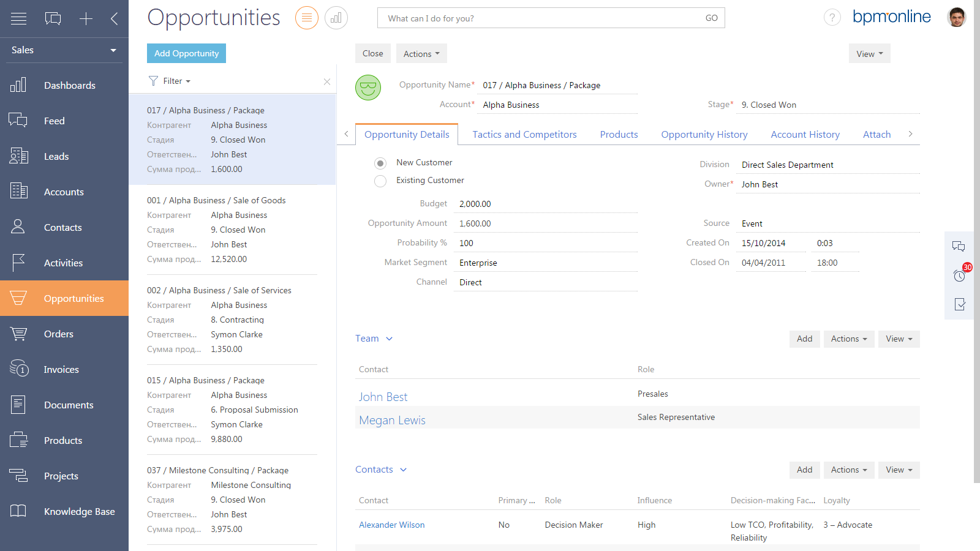
Task: Expand the Sales workplace dropdown
Action: (x=64, y=50)
